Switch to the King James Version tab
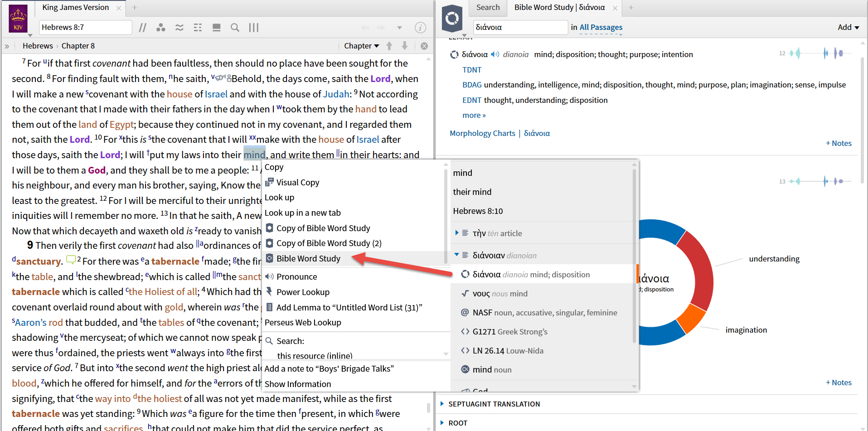The width and height of the screenshot is (868, 431). pos(76,7)
